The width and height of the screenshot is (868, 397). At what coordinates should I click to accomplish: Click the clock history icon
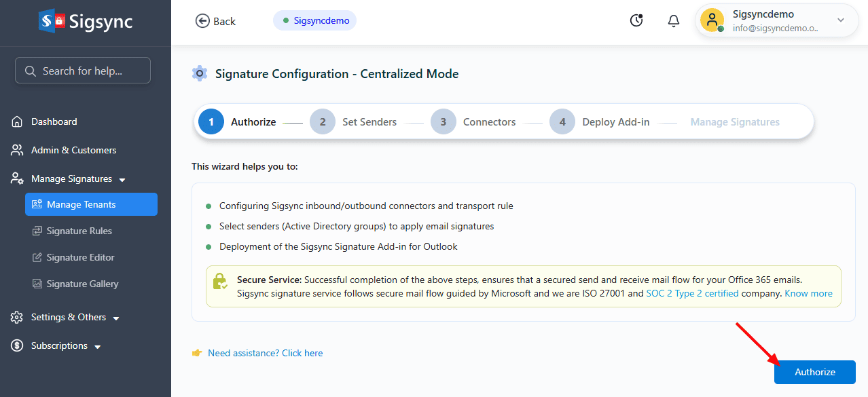636,21
